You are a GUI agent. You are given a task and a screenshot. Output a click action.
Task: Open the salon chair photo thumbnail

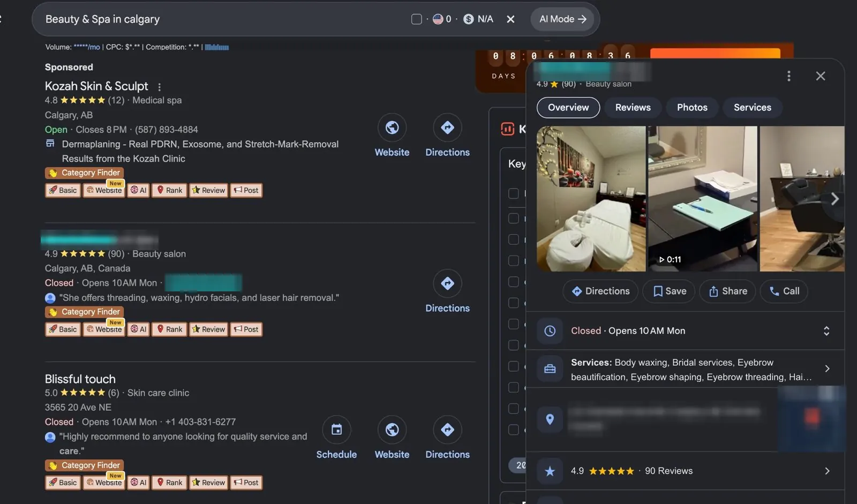[x=802, y=199]
